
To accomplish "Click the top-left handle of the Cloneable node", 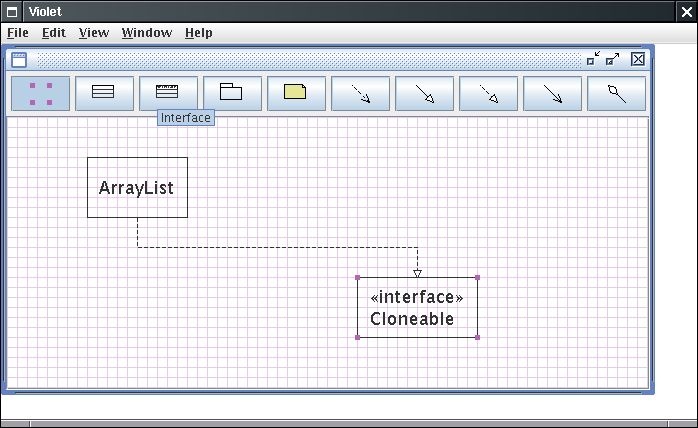I will click(x=357, y=277).
